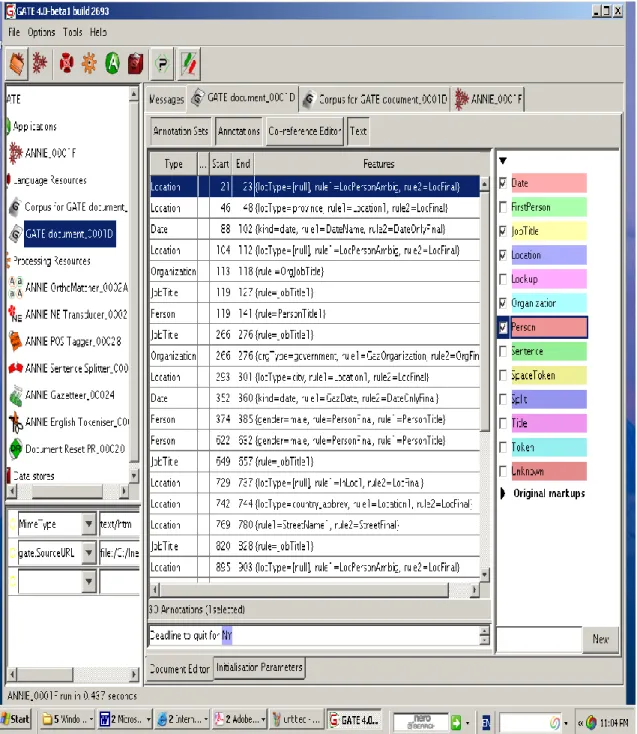Viewport: 637px width, 734px height.
Task: Open the Co-reference Editor
Action: (x=305, y=131)
